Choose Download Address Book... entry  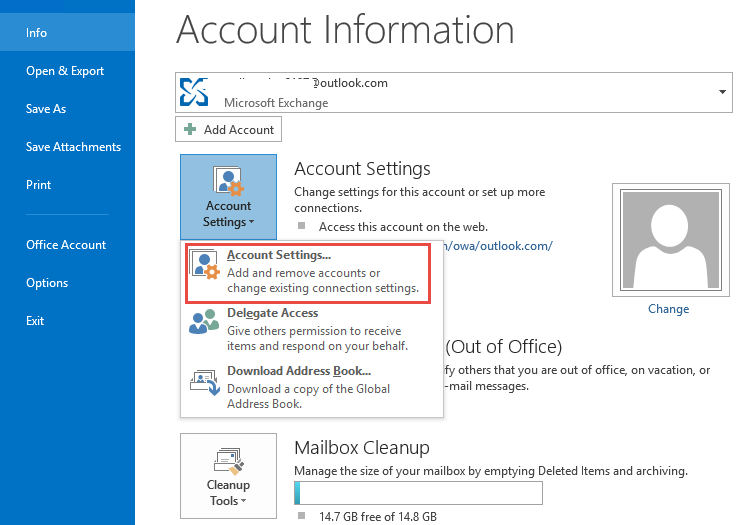pos(311,390)
